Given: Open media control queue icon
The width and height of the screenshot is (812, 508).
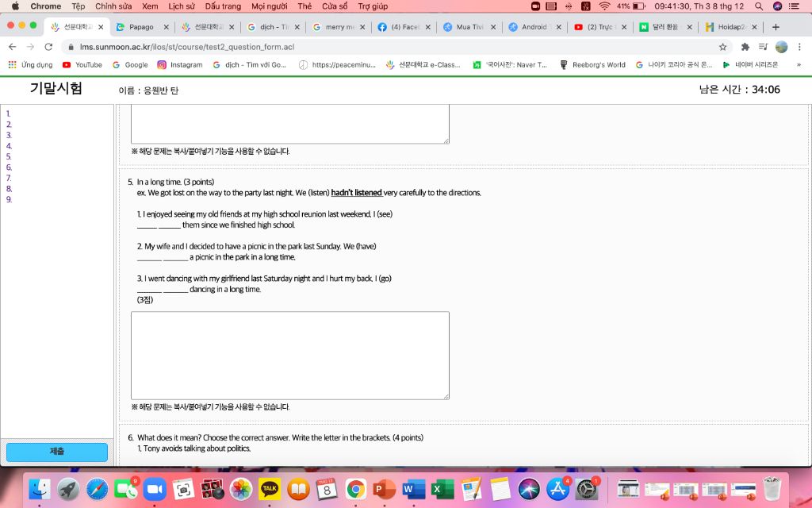Looking at the screenshot, I should [763, 47].
